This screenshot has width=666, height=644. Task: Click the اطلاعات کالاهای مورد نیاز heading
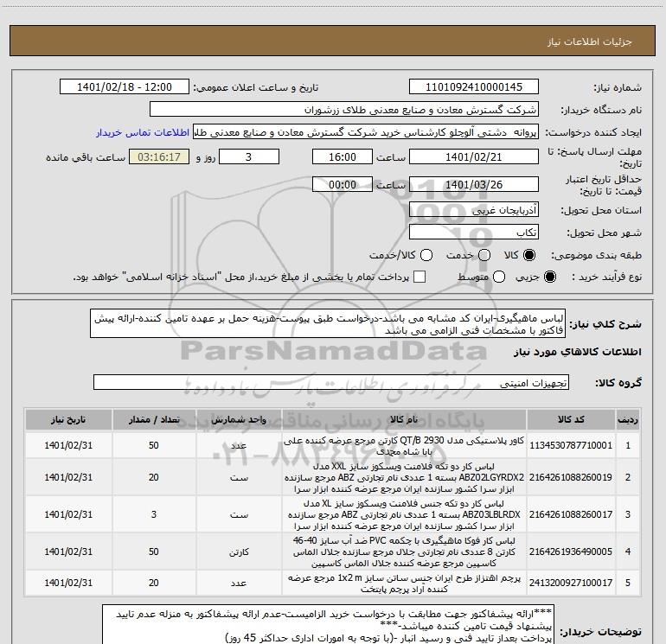[x=578, y=353]
